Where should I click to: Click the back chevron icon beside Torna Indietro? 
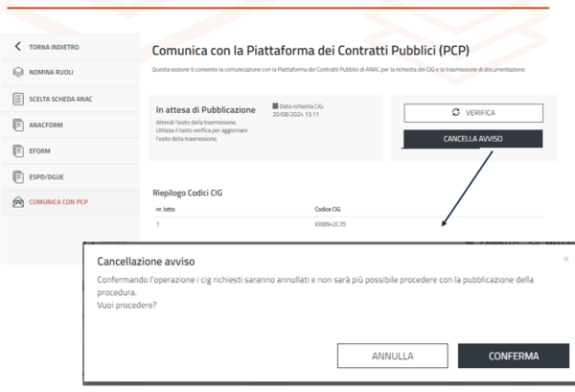(x=17, y=46)
